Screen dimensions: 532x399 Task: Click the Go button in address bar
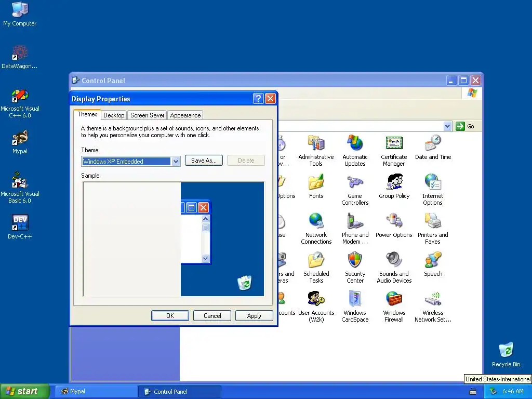click(465, 126)
